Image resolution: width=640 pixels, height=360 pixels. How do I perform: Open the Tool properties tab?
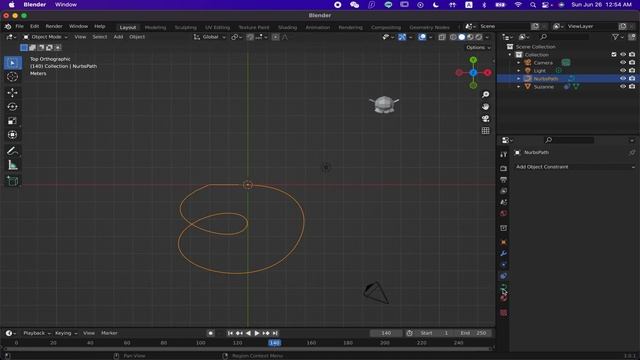(x=504, y=154)
